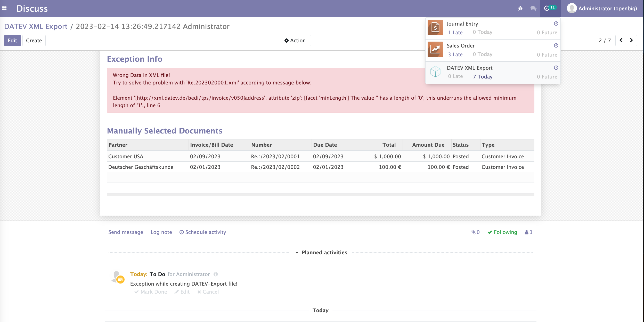Click the clock icon beside Sales Order
Viewport: 644px width, 322px height.
(556, 45)
